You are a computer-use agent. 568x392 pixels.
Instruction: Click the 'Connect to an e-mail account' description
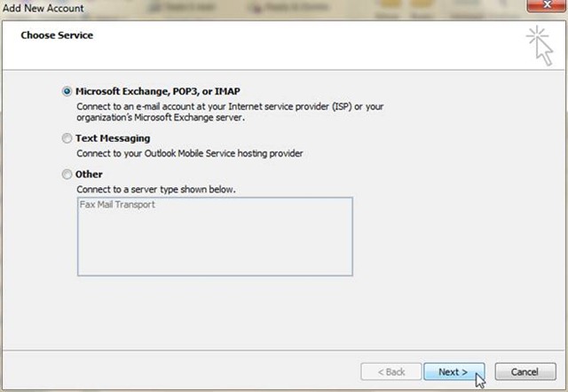230,112
